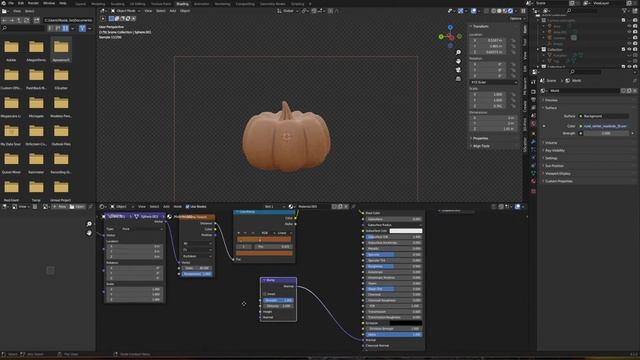Open the Modifiers properties tab icon

coord(533,142)
